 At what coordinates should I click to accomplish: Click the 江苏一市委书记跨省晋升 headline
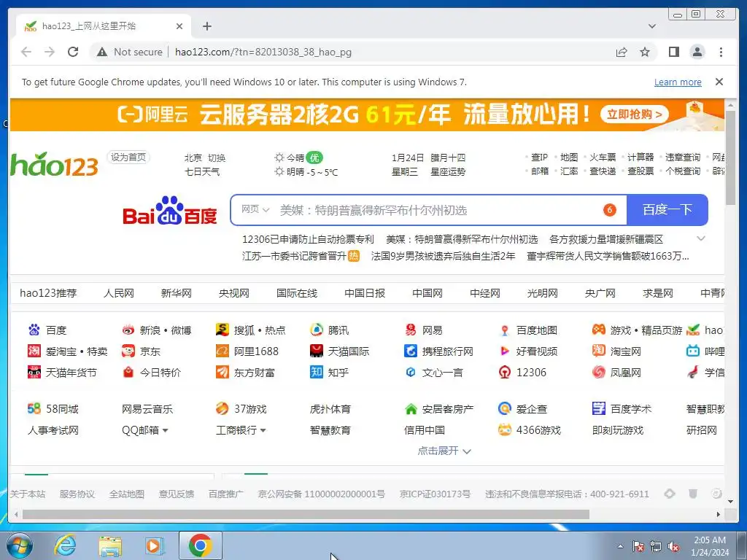coord(294,256)
